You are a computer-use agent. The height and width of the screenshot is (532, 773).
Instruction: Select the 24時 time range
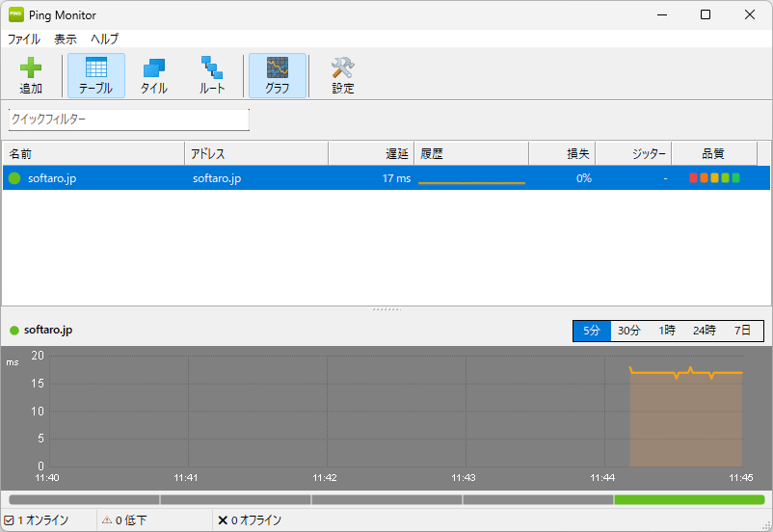tap(704, 331)
